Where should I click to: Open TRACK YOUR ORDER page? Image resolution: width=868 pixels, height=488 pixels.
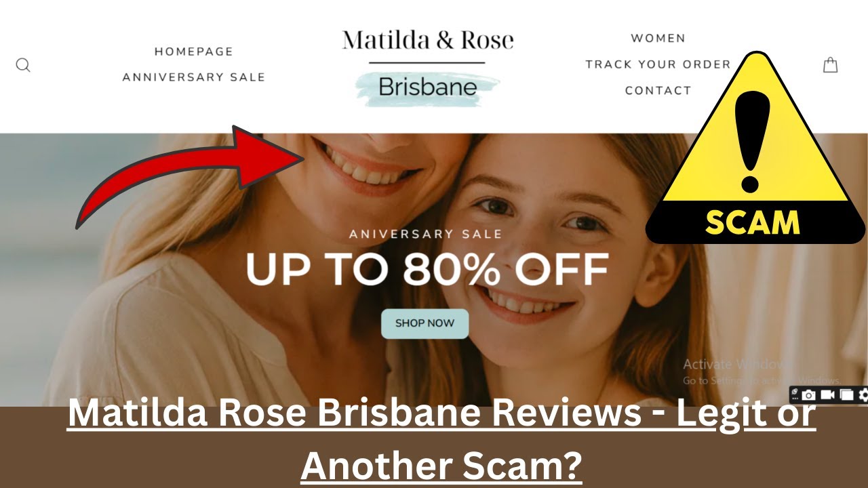tap(658, 64)
